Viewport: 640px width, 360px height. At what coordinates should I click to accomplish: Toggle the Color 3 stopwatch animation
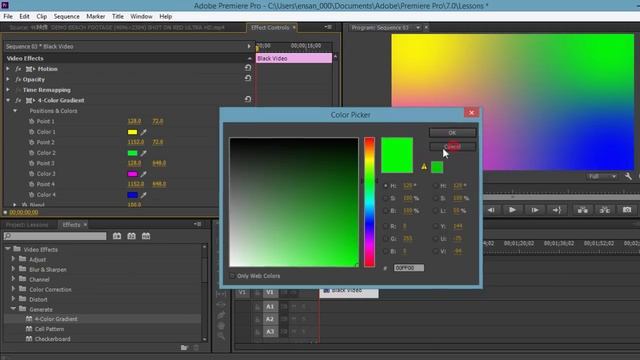click(31, 174)
